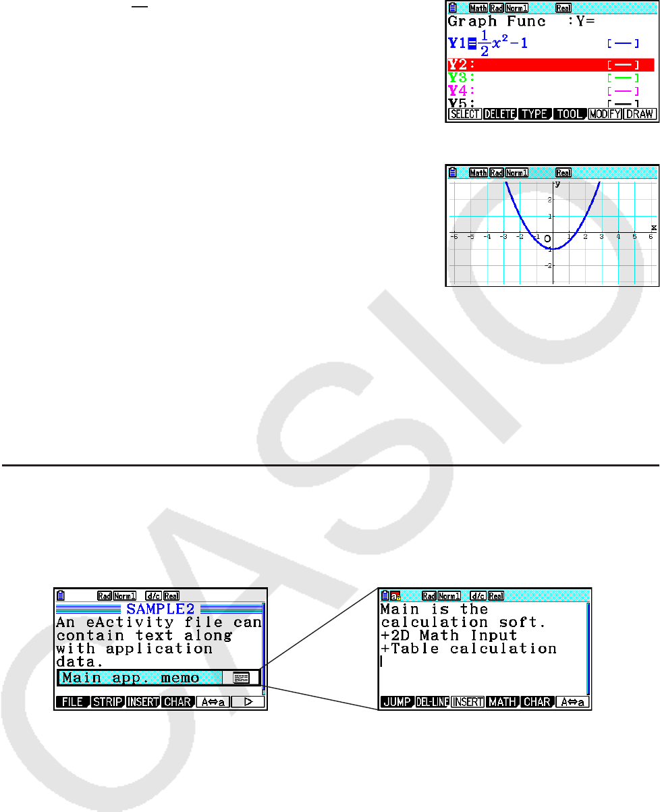Image resolution: width=660 pixels, height=812 pixels.
Task: Click Real indicator on parabola graph screen
Action: pyautogui.click(x=563, y=173)
